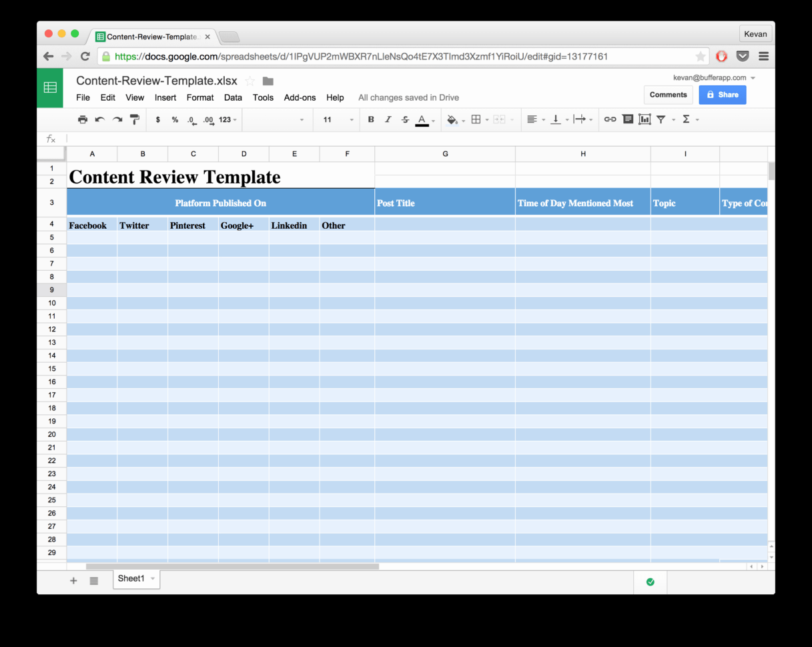This screenshot has width=812, height=647.
Task: Click the formula bar input
Action: click(x=267, y=139)
